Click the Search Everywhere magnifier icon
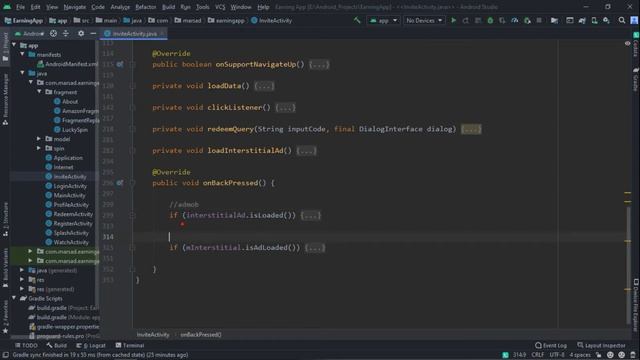 click(x=622, y=20)
